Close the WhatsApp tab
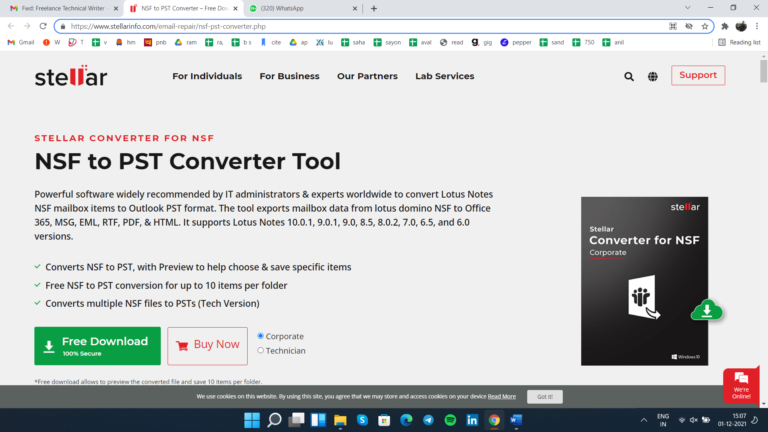Screen dimensions: 768x432 pos(355,8)
